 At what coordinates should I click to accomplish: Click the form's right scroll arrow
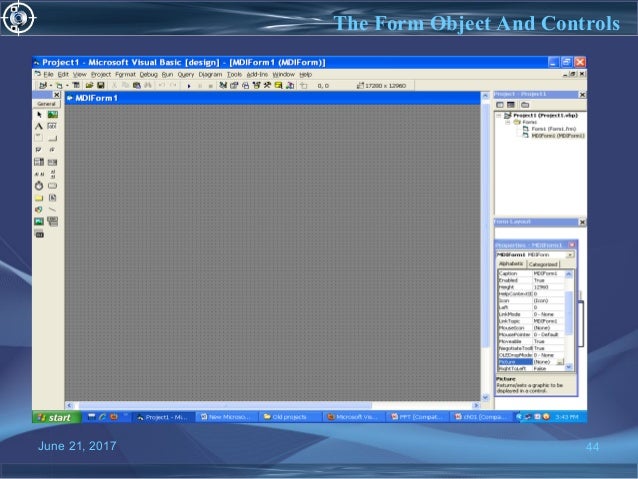tap(476, 405)
